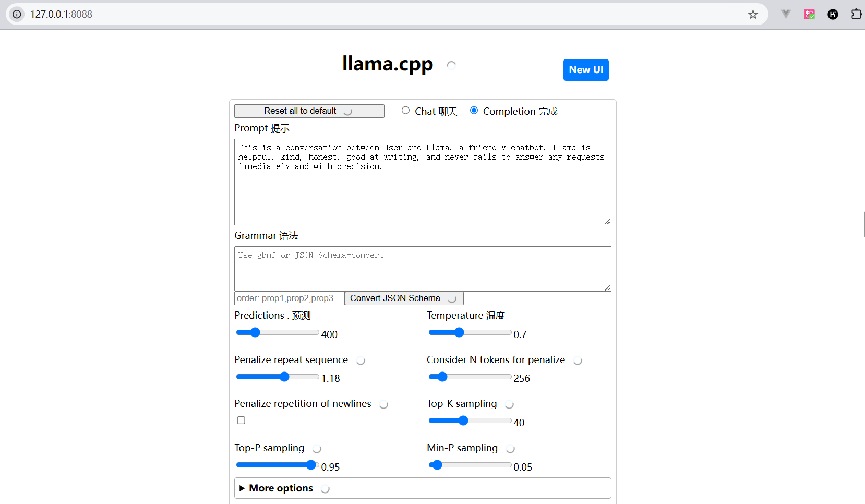865x504 pixels.
Task: Click the spinner beside Min-P sampling label
Action: point(510,449)
